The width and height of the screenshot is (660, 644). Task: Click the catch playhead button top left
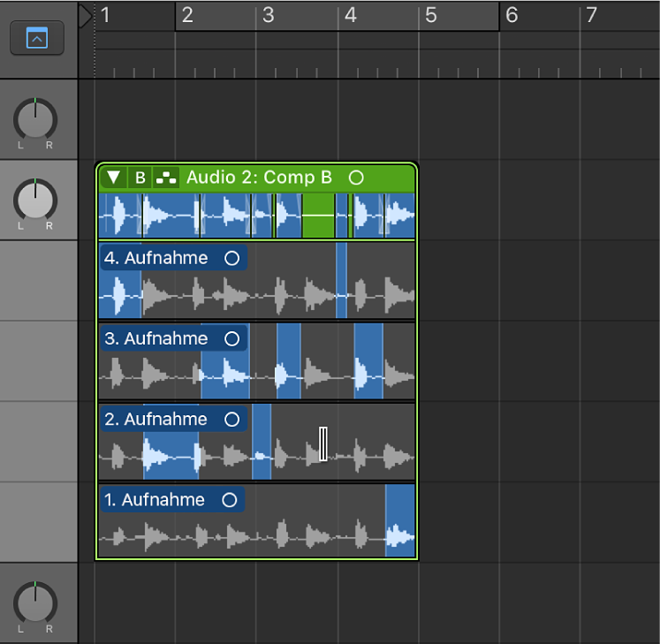point(37,38)
